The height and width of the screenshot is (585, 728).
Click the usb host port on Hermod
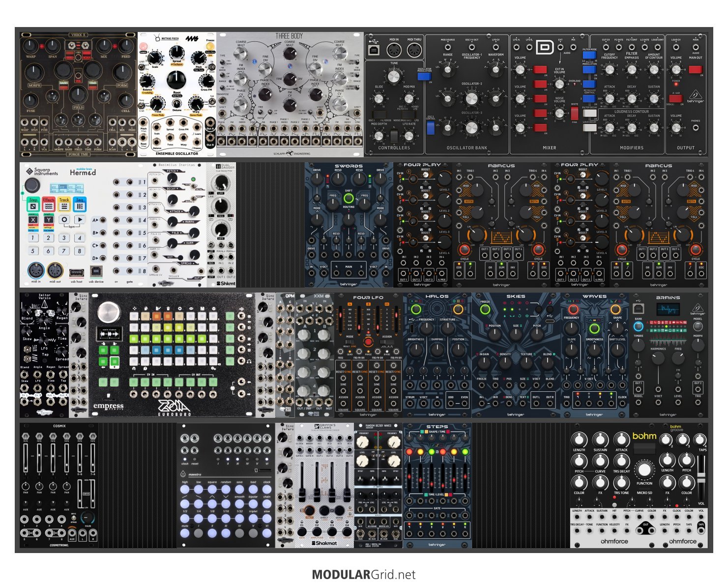[77, 273]
